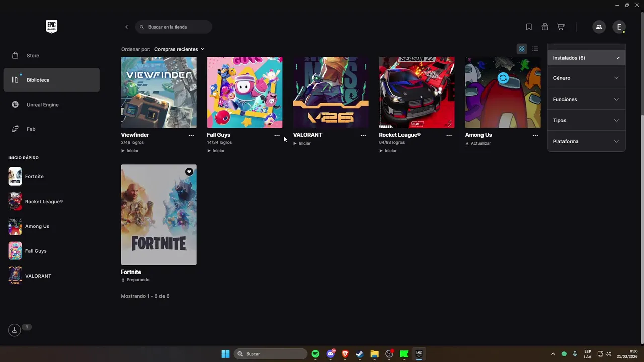The width and height of the screenshot is (644, 362).
Task: Open Rocket League options menu
Action: coord(449,135)
